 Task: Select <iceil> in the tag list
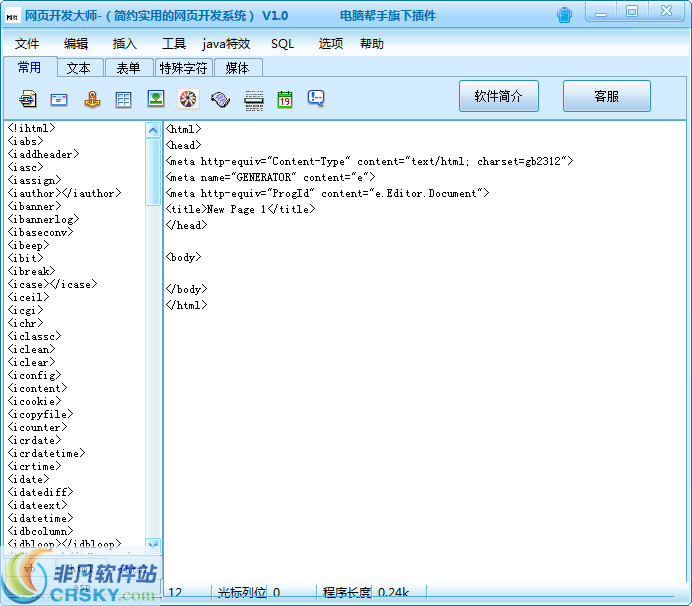(x=28, y=297)
